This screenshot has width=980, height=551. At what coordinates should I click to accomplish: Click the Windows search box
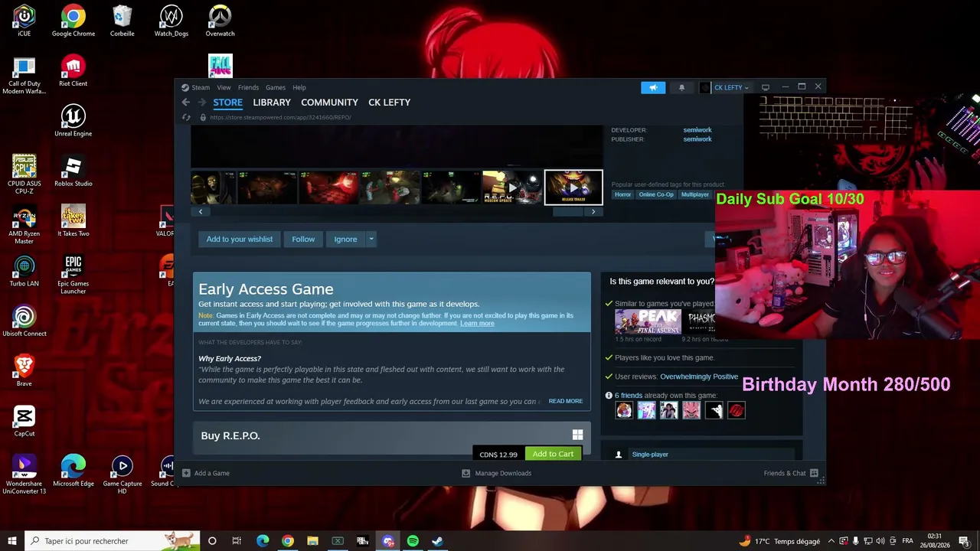(x=113, y=541)
